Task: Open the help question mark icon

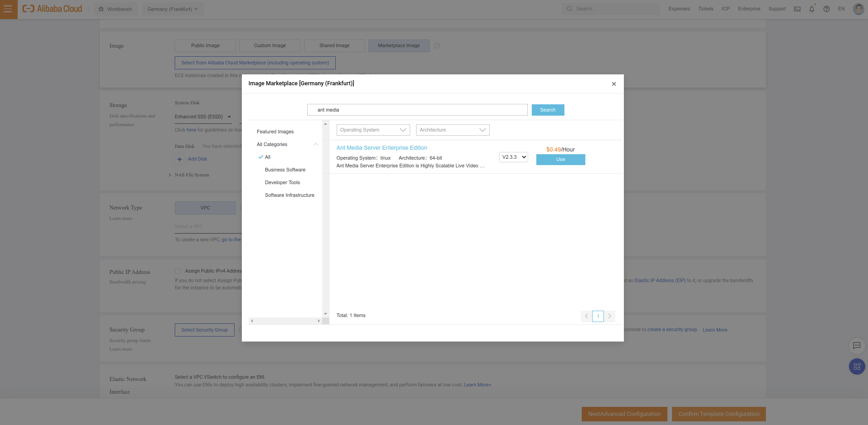Action: [x=826, y=9]
